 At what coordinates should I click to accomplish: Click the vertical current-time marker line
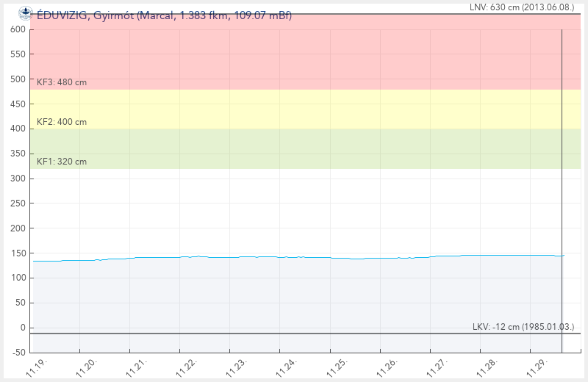[562, 184]
